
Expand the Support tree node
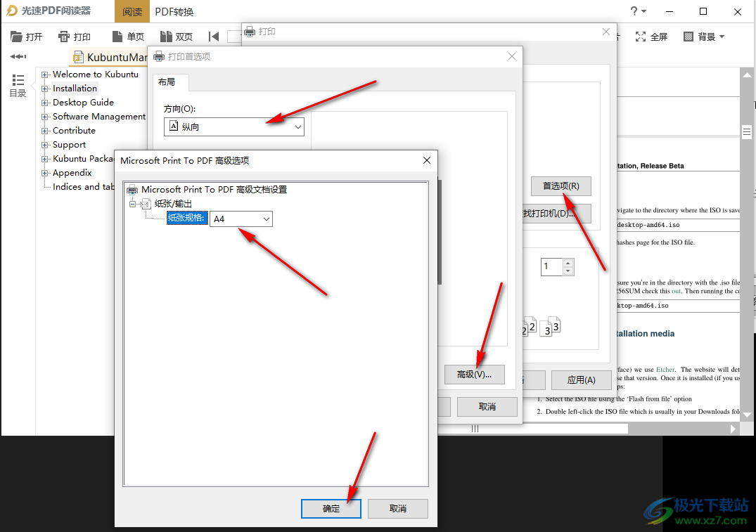pos(45,145)
